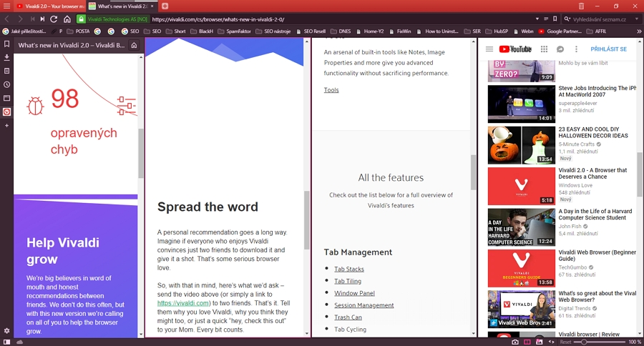Go back in history
The image size is (644, 346).
point(7,19)
